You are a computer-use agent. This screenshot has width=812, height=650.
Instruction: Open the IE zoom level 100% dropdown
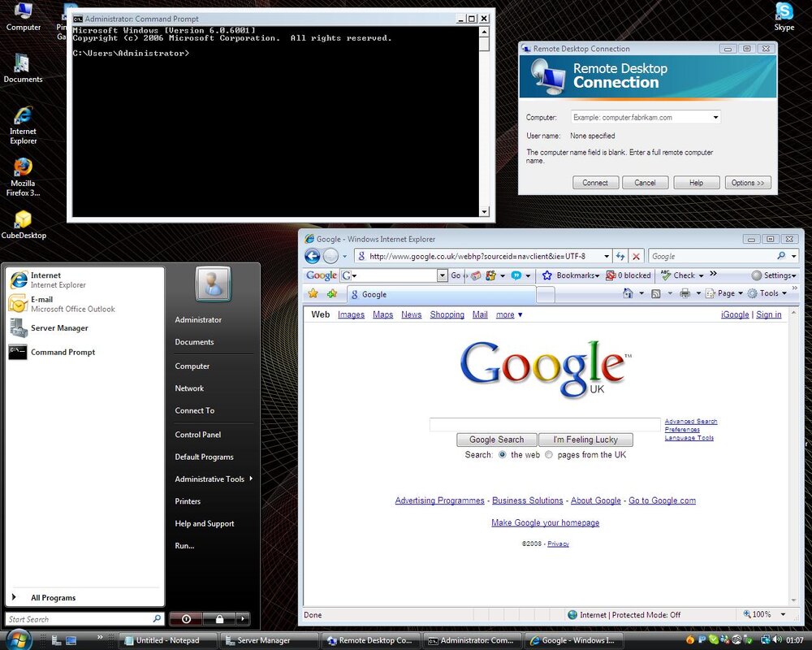pos(783,614)
